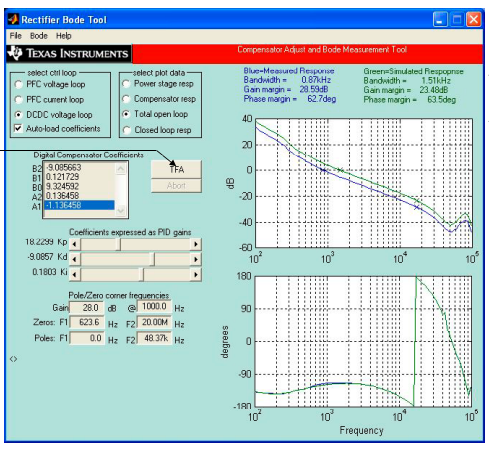Toggle Auto-load coefficients checkbox

[x=18, y=128]
